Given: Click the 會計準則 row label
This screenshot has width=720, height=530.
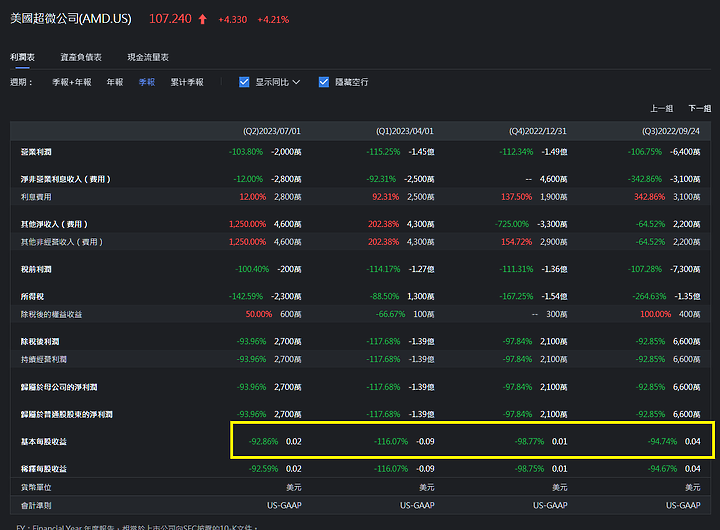Looking at the screenshot, I should click(x=36, y=506).
